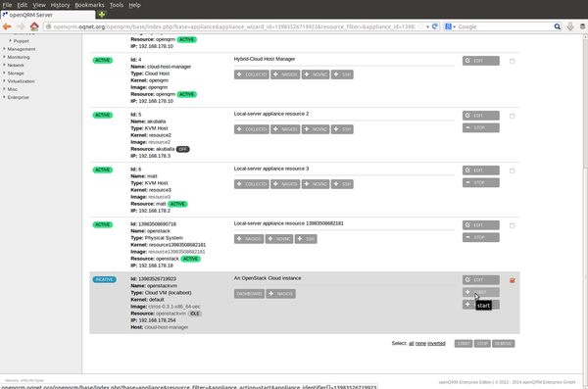Open the Tools menu
The width and height of the screenshot is (588, 389).
117,5
